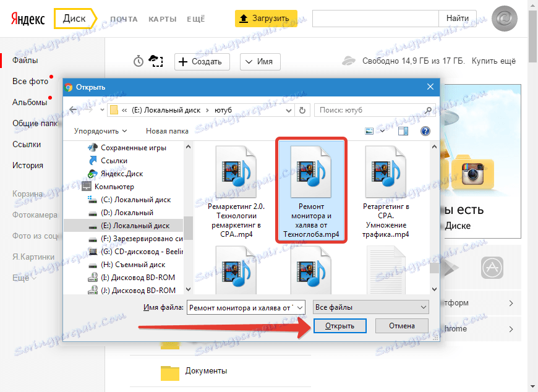The width and height of the screenshot is (538, 392).
Task: Click the change view icon
Action: [x=369, y=131]
